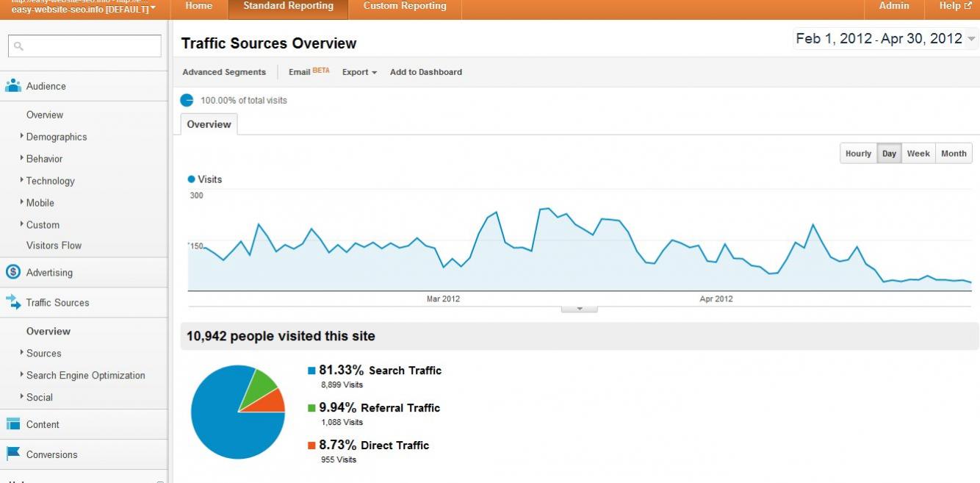Click the orange slice of the pie chart
This screenshot has height=483, width=980.
[273, 401]
